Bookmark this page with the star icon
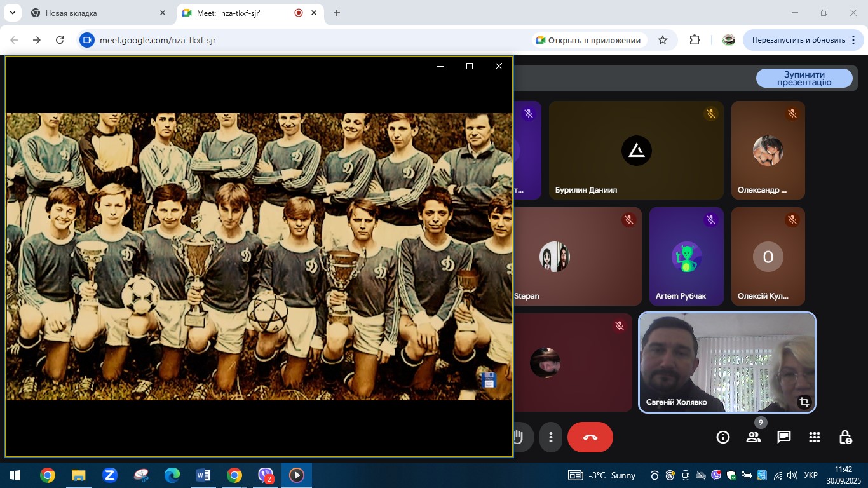 pyautogui.click(x=663, y=40)
